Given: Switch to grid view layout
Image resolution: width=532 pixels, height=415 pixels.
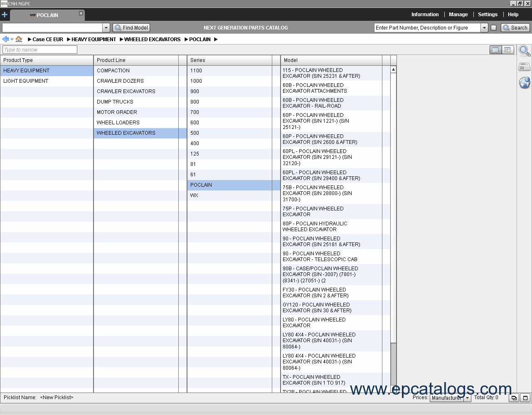Looking at the screenshot, I should (507, 50).
